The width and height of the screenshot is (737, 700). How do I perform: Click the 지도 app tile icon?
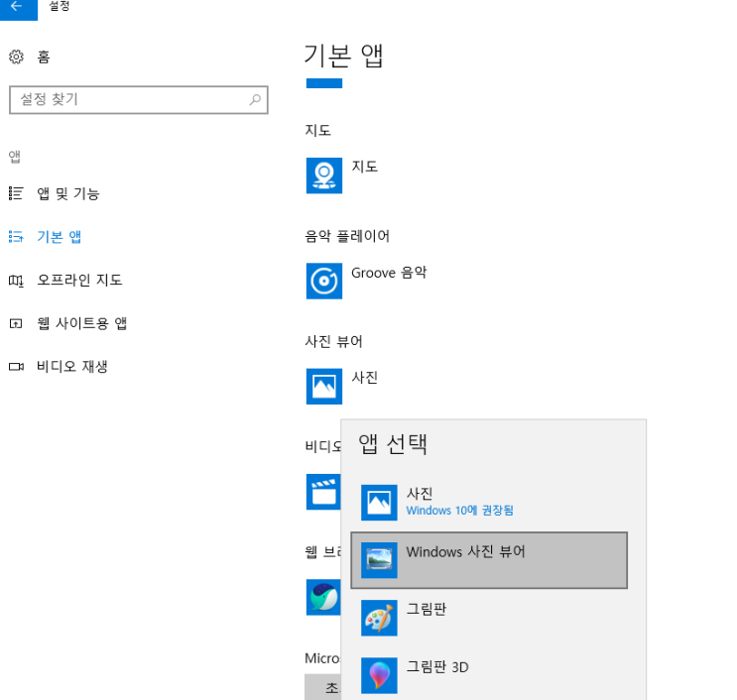(324, 175)
